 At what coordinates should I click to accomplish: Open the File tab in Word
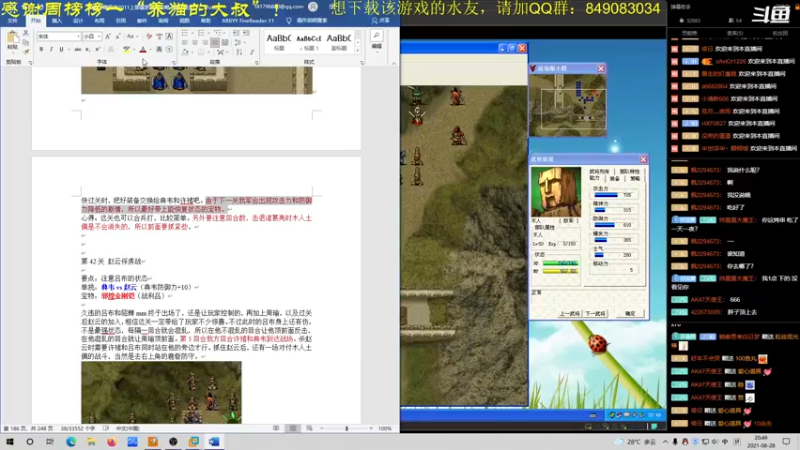[x=13, y=20]
